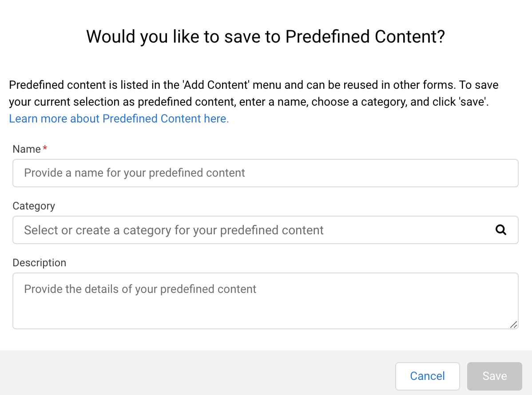Grab the Description box resize handle
The image size is (532, 395).
513,324
